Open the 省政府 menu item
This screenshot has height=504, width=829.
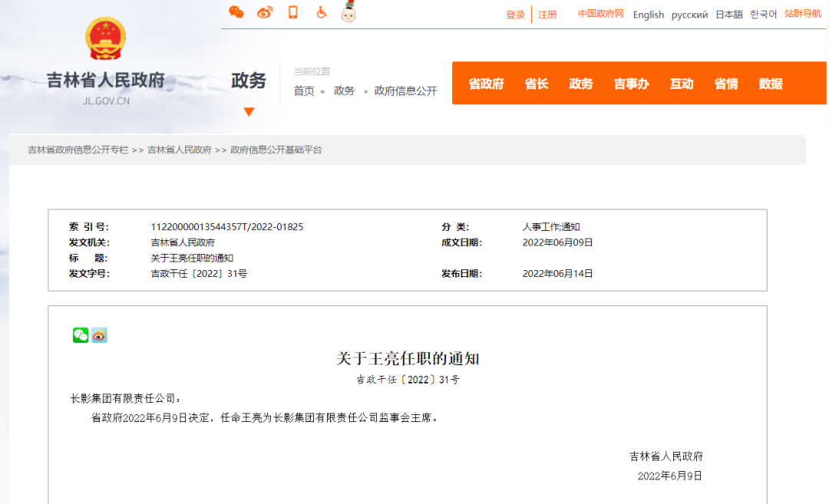[487, 84]
